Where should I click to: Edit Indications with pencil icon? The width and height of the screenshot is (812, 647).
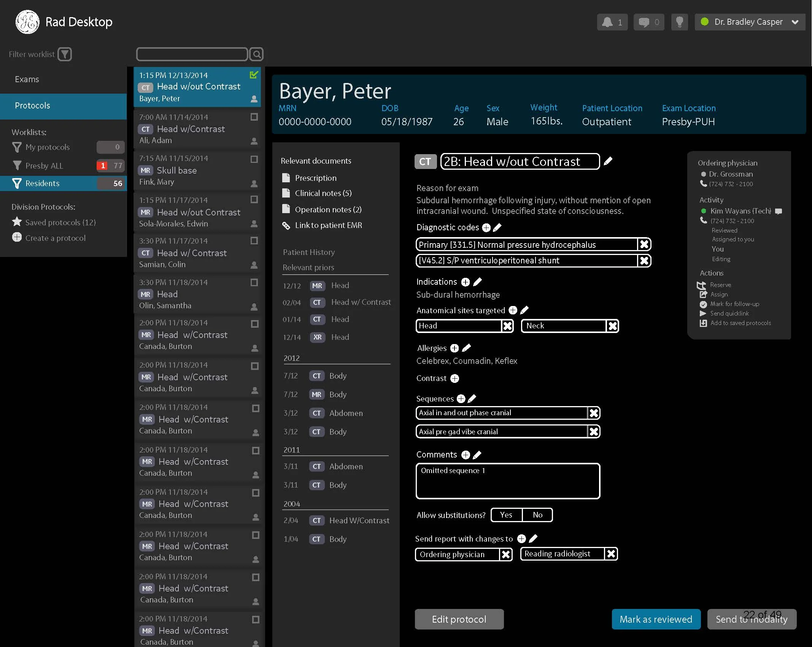[478, 282]
